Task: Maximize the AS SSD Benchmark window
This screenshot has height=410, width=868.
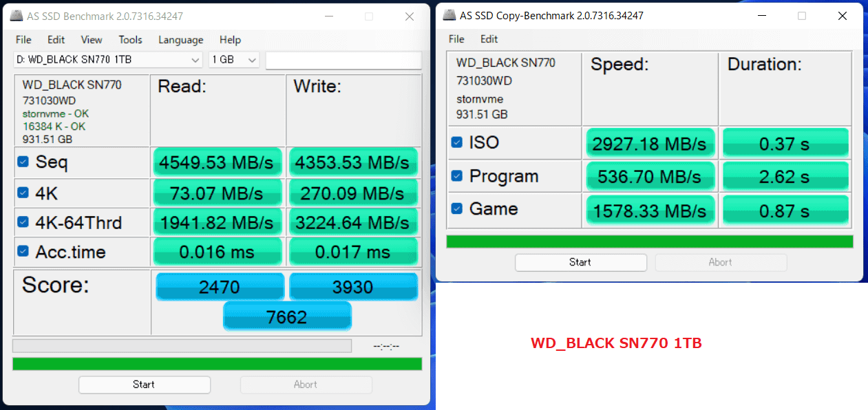Action: point(369,16)
